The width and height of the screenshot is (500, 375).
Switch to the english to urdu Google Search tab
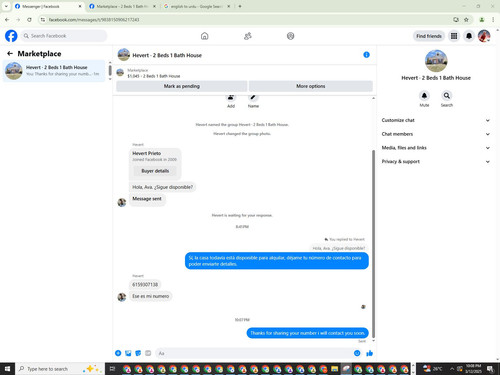[x=197, y=6]
